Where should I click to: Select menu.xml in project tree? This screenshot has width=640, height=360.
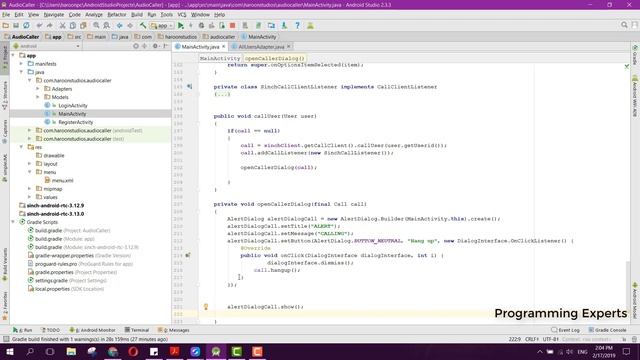point(62,180)
